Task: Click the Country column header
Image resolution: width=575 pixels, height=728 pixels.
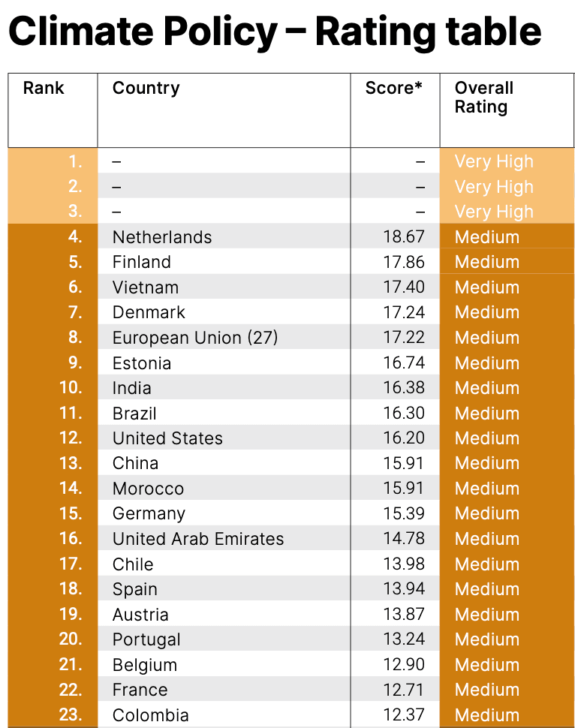Action: coord(146,89)
